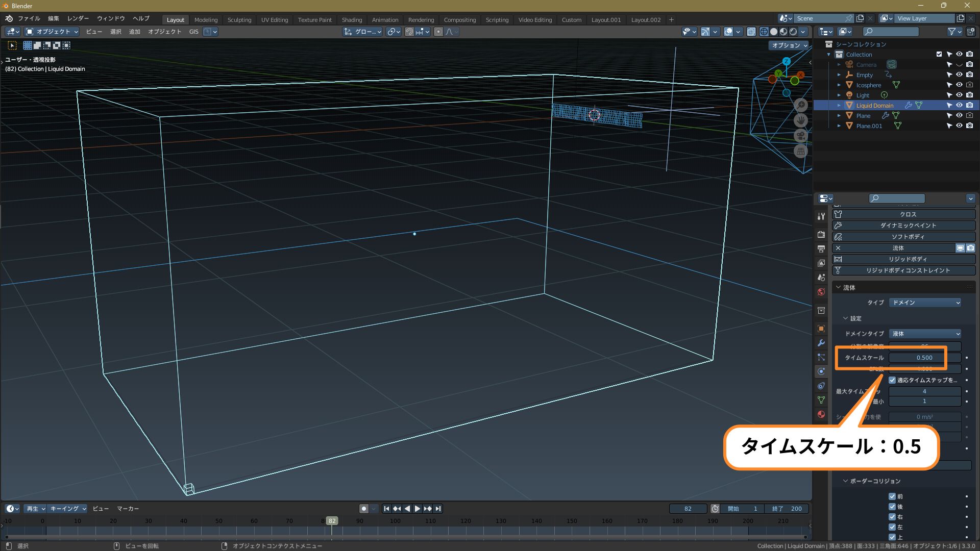Add ソフトボディ physics button
Viewport: 980px width, 551px height.
click(903, 237)
